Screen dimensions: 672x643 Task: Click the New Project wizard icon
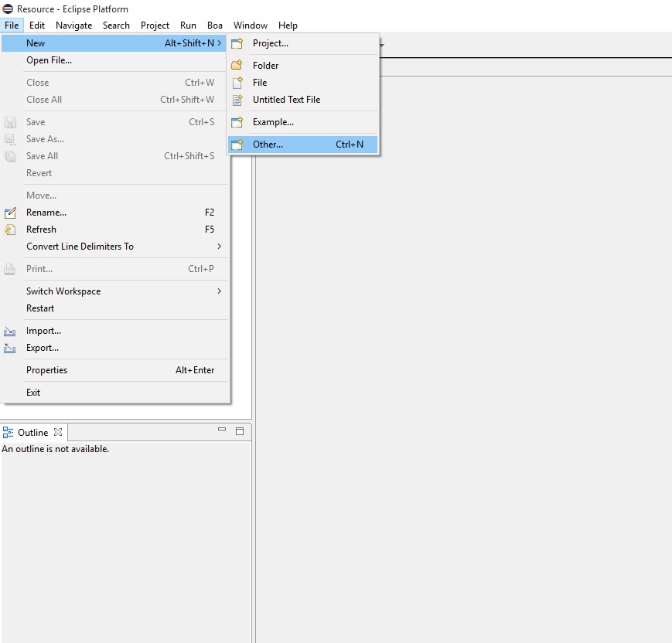click(x=237, y=43)
